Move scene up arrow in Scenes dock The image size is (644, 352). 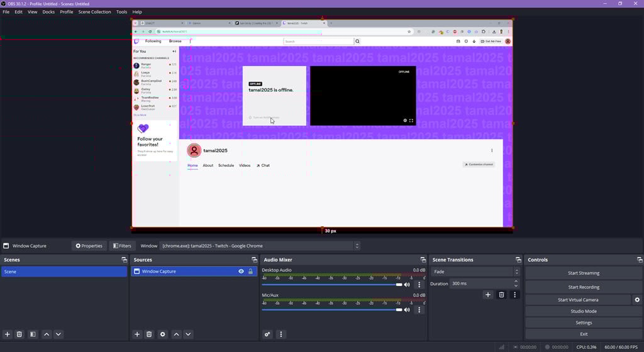pos(47,334)
